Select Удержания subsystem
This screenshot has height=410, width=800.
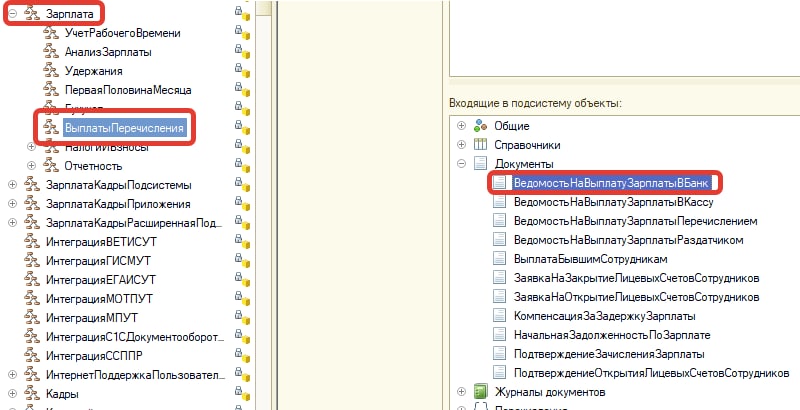click(x=93, y=71)
